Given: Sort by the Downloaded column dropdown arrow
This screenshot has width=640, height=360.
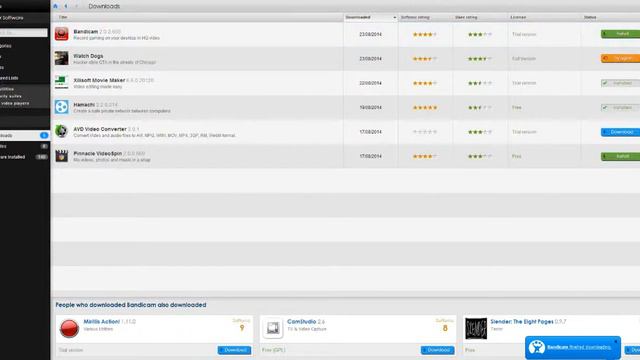Looking at the screenshot, I should tap(394, 18).
